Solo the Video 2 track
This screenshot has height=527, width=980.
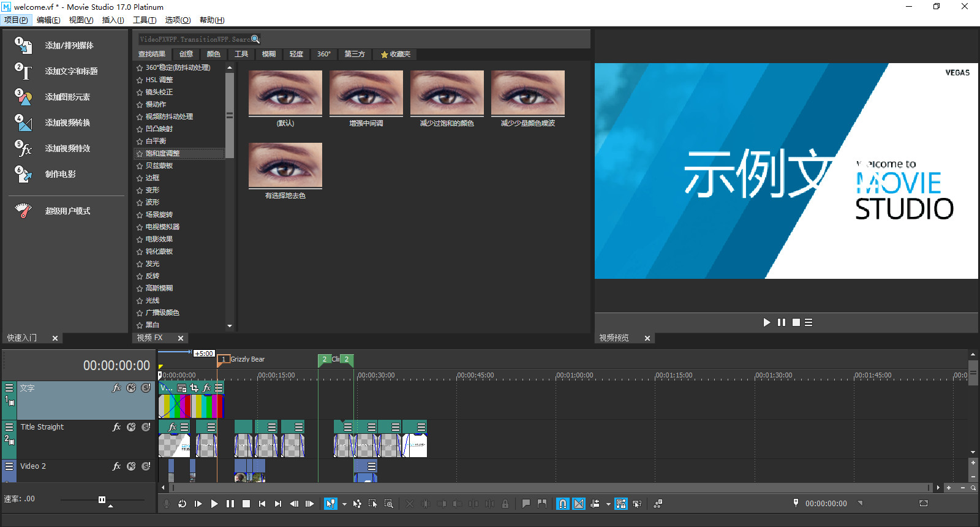pyautogui.click(x=146, y=466)
